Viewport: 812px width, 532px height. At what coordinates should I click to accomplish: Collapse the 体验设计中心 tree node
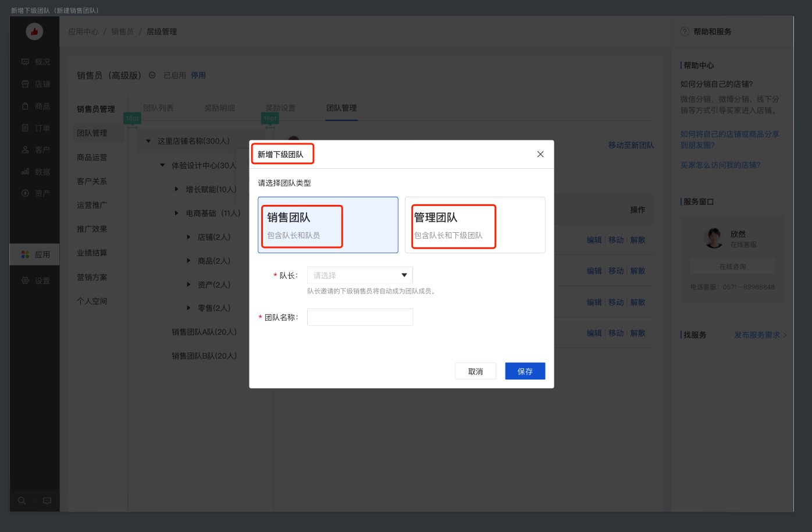(163, 165)
